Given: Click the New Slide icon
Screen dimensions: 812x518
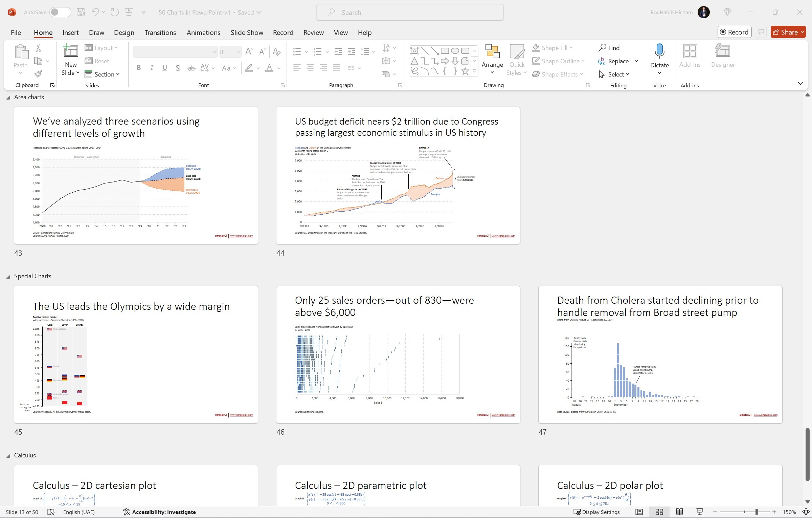Looking at the screenshot, I should coord(71,51).
